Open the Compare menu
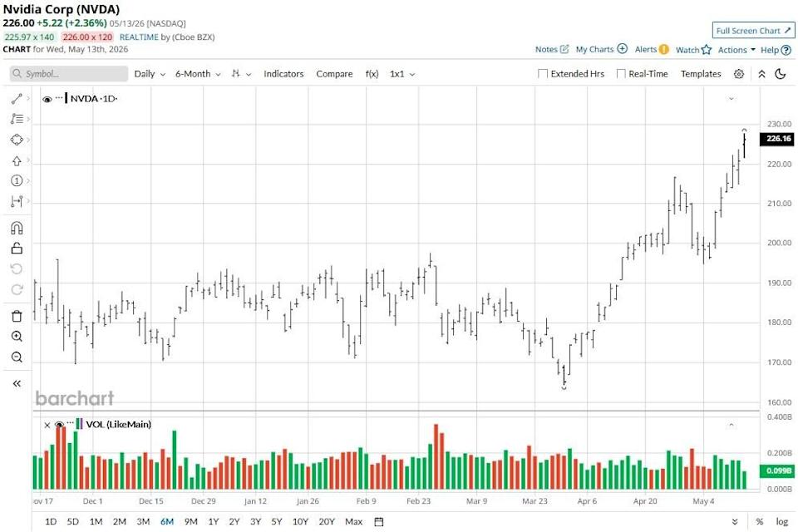This screenshot has width=798, height=532. pyautogui.click(x=334, y=74)
